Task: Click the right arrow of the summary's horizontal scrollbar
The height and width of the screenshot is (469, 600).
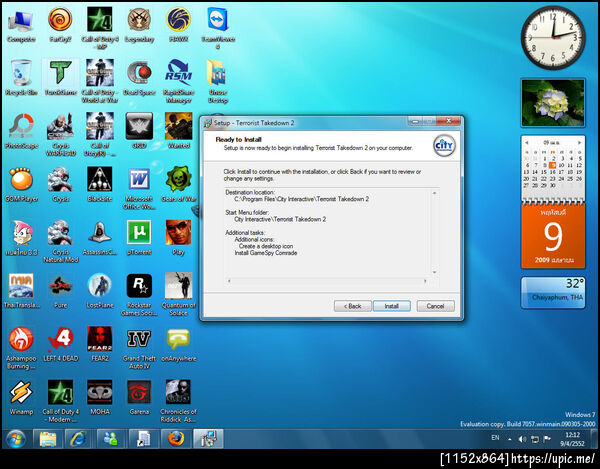Action: [x=425, y=281]
